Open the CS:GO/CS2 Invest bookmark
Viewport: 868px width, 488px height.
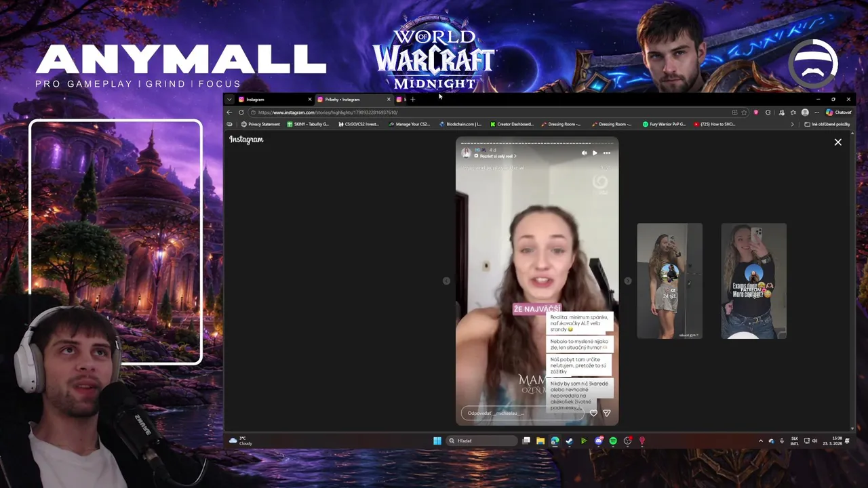[359, 125]
